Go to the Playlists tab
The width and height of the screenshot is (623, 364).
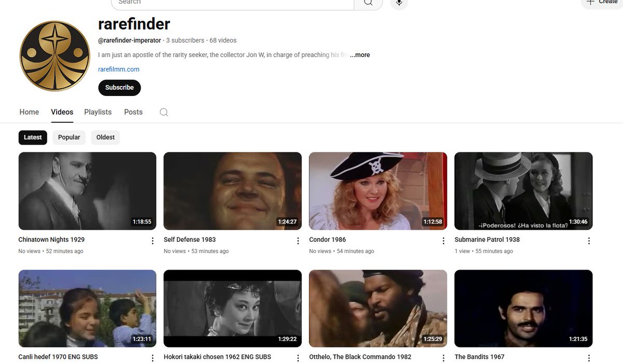point(98,112)
